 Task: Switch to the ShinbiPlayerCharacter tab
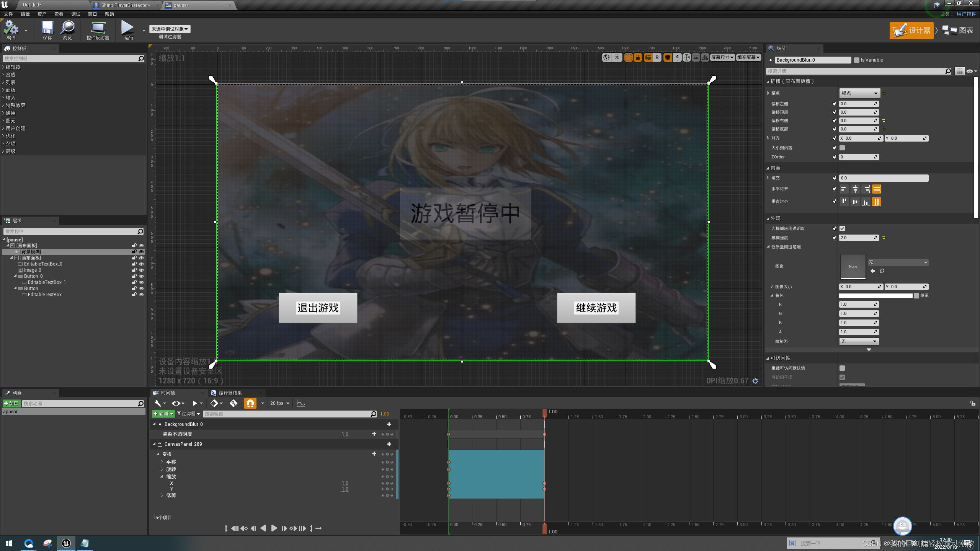pos(126,5)
